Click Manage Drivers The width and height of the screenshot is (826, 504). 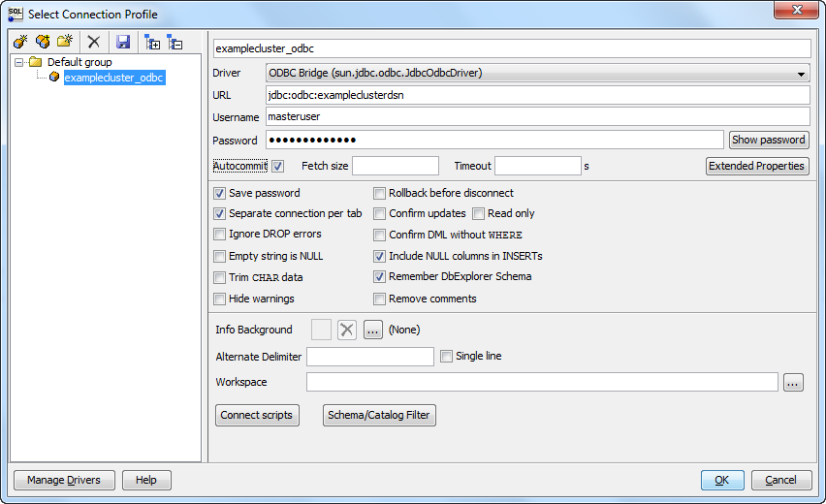(x=64, y=480)
